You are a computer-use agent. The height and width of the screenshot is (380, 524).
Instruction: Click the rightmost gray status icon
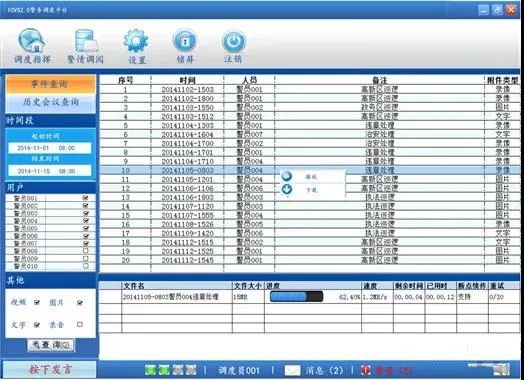(x=191, y=370)
